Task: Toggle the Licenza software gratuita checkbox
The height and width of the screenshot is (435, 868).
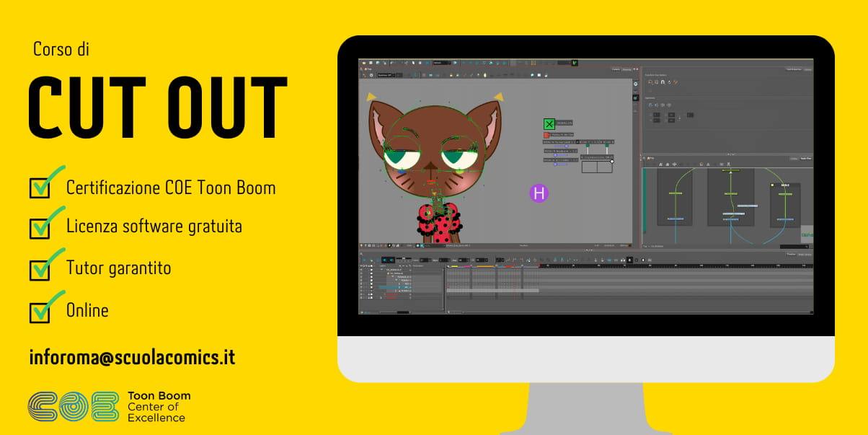Action: (x=40, y=227)
